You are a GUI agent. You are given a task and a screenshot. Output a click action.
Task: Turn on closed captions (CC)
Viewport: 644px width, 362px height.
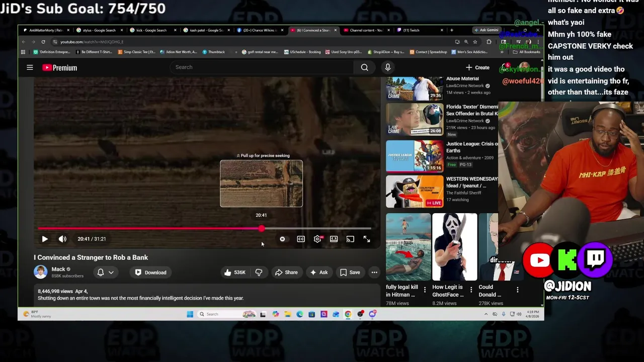[x=301, y=239]
